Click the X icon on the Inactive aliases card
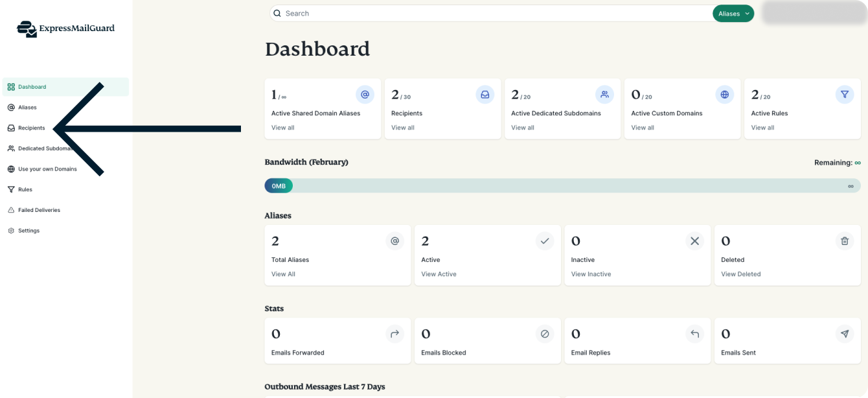This screenshot has height=398, width=868. coord(694,241)
